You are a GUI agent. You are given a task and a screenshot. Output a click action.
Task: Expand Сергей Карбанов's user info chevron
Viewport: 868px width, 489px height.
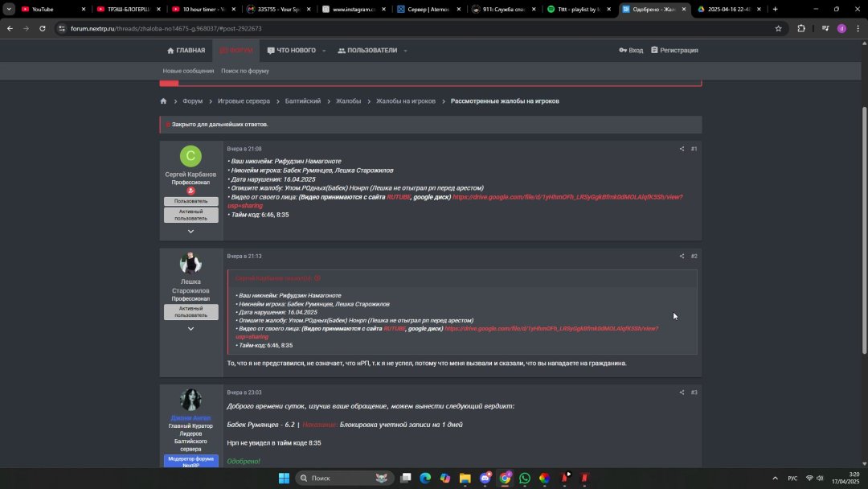(x=190, y=232)
